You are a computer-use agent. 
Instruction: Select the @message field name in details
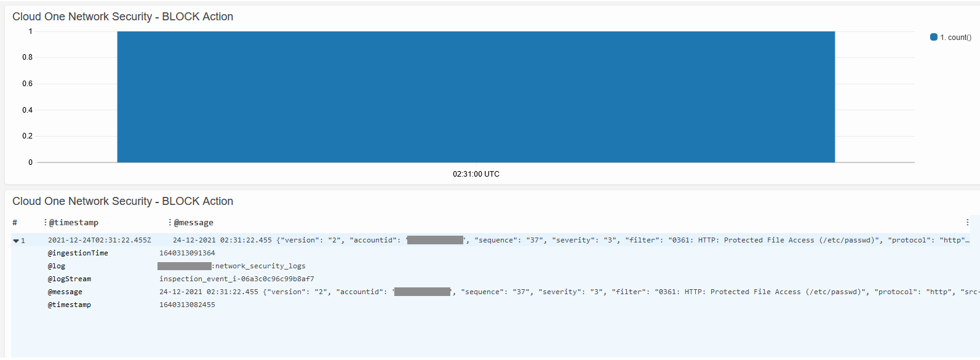pyautogui.click(x=65, y=292)
